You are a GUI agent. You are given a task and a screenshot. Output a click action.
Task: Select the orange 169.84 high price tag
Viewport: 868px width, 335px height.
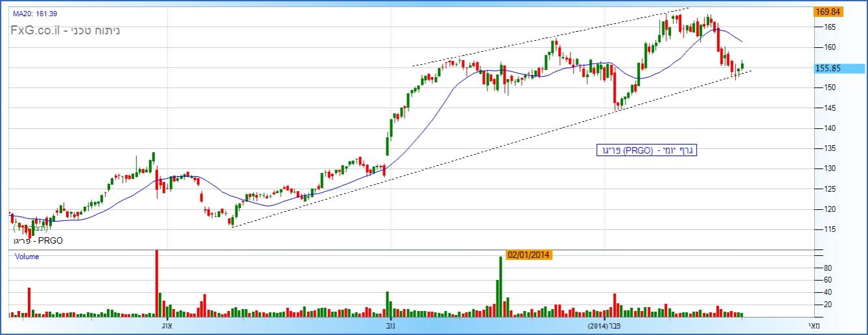point(827,12)
